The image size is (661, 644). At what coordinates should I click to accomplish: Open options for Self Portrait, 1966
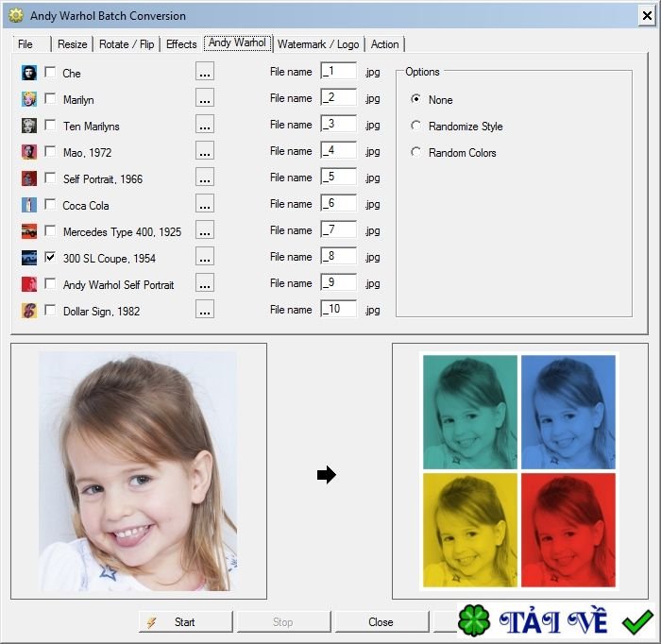tap(205, 177)
